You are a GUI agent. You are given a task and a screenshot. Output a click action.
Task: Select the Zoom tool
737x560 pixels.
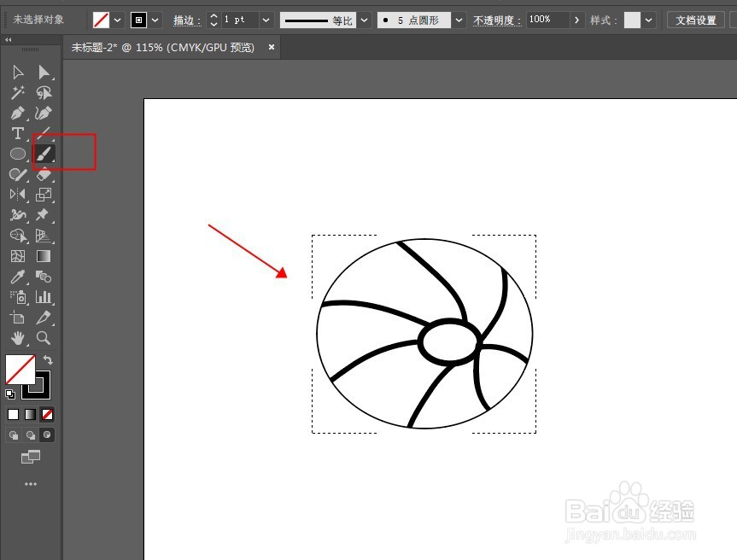click(44, 338)
